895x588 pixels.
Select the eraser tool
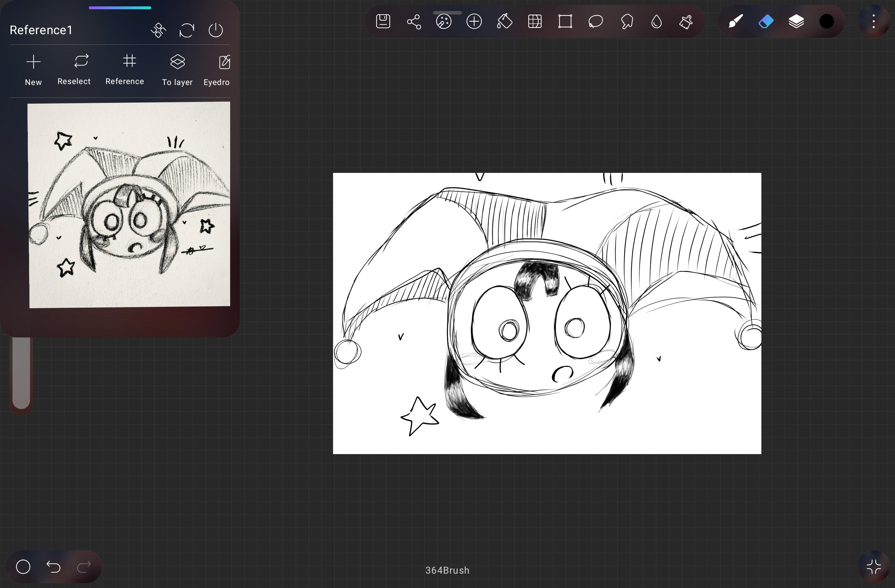tap(766, 21)
